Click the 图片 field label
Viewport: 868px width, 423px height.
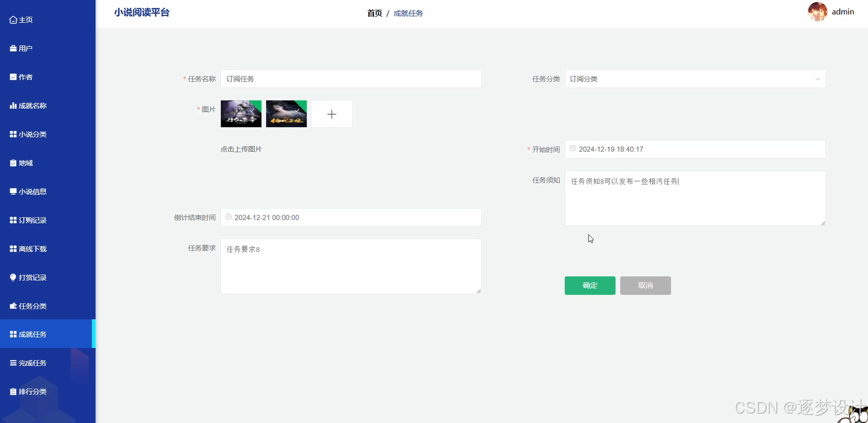point(208,109)
